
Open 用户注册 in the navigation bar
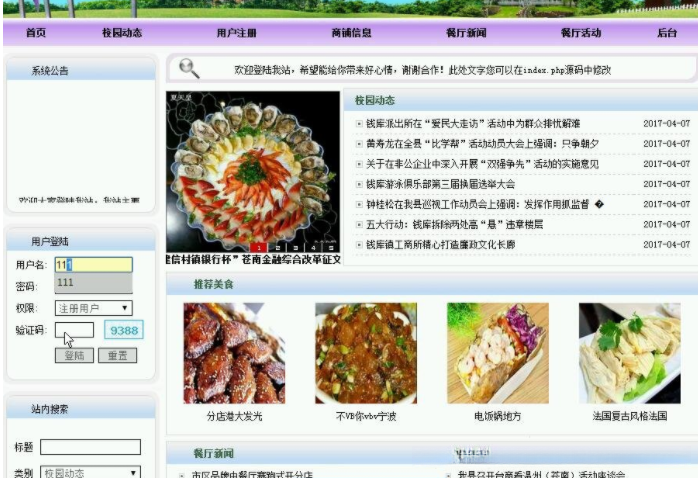236,32
